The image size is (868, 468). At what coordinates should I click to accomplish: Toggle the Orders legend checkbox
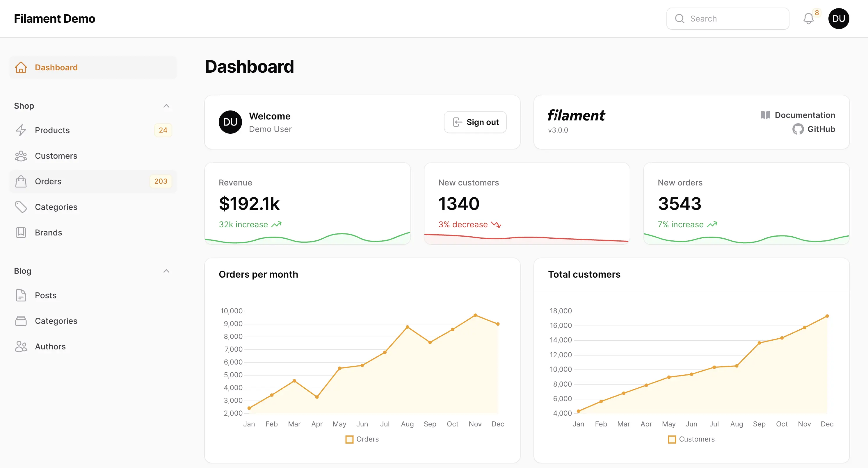tap(349, 439)
